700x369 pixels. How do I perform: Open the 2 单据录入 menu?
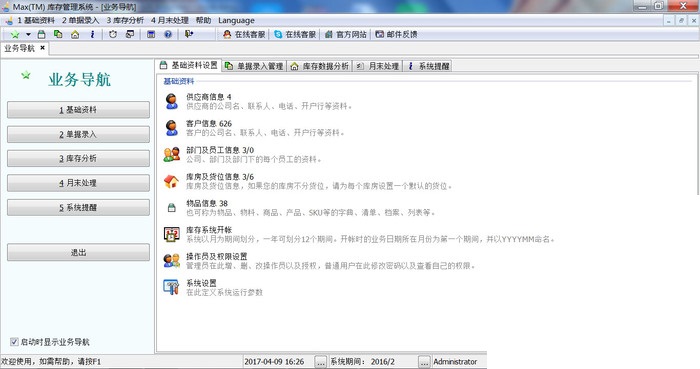tap(80, 21)
